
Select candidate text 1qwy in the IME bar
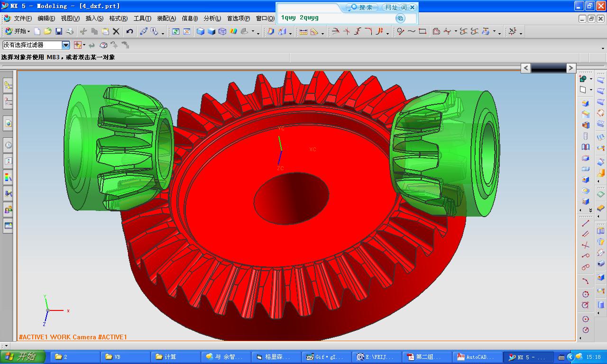pos(288,18)
